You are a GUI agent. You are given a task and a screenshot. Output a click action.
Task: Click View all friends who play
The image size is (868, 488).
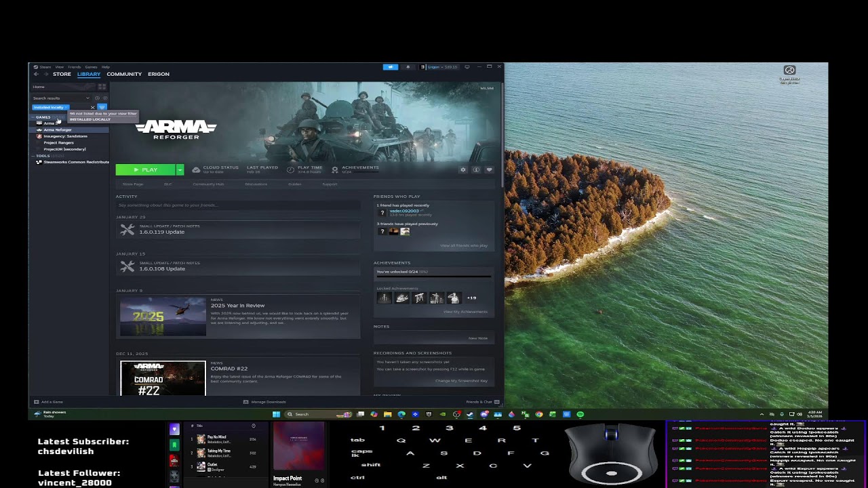pos(464,245)
